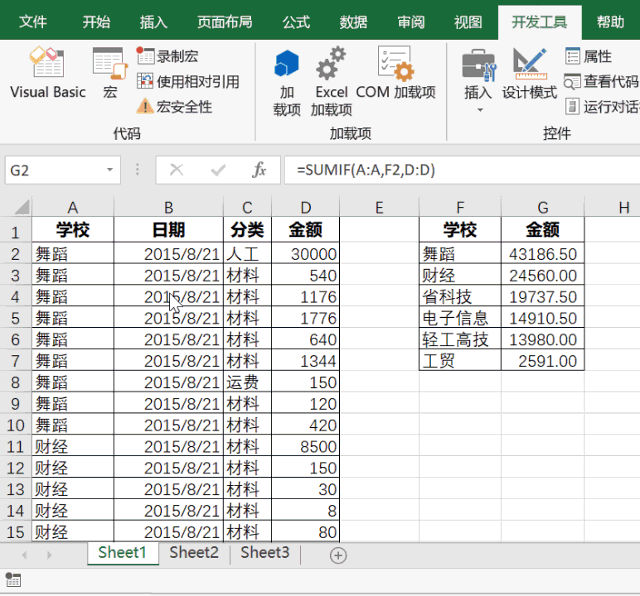The image size is (640, 596).
Task: Open the Visual Basic editor
Action: [48, 73]
